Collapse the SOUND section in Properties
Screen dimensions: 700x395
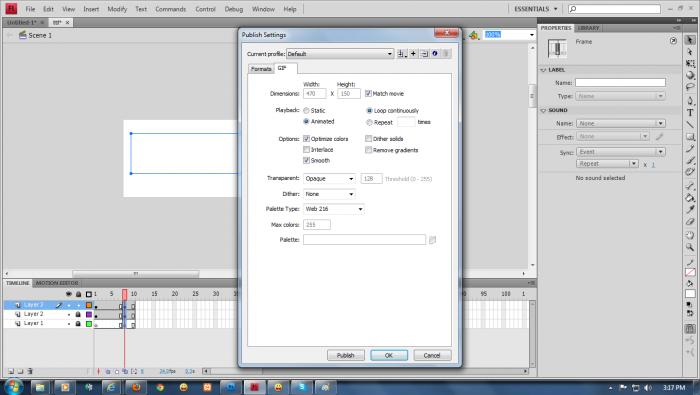point(543,110)
